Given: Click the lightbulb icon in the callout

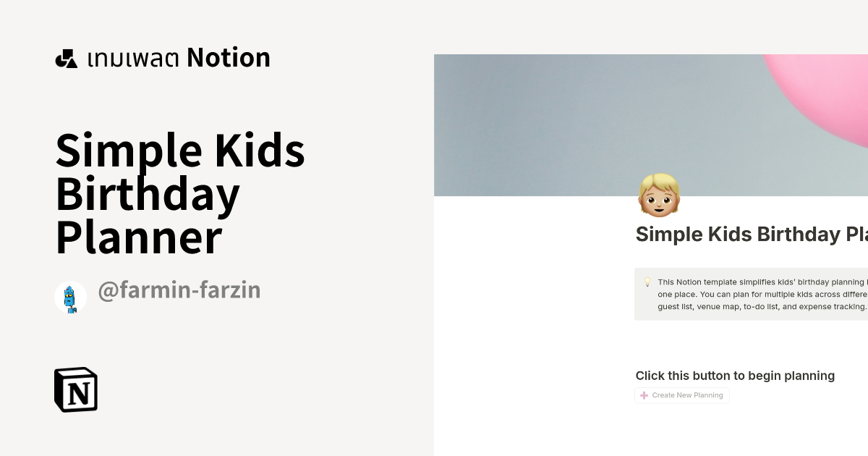Looking at the screenshot, I should pos(645,281).
